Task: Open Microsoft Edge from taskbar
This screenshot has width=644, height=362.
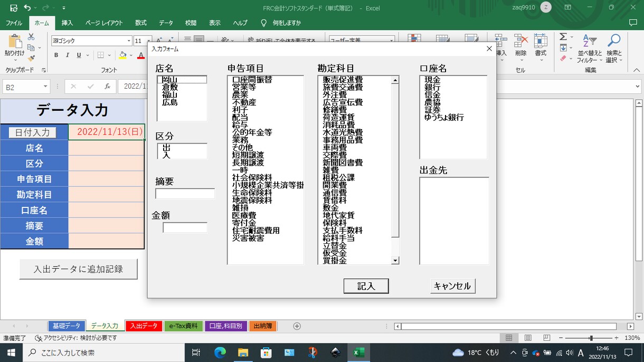Action: 220,352
